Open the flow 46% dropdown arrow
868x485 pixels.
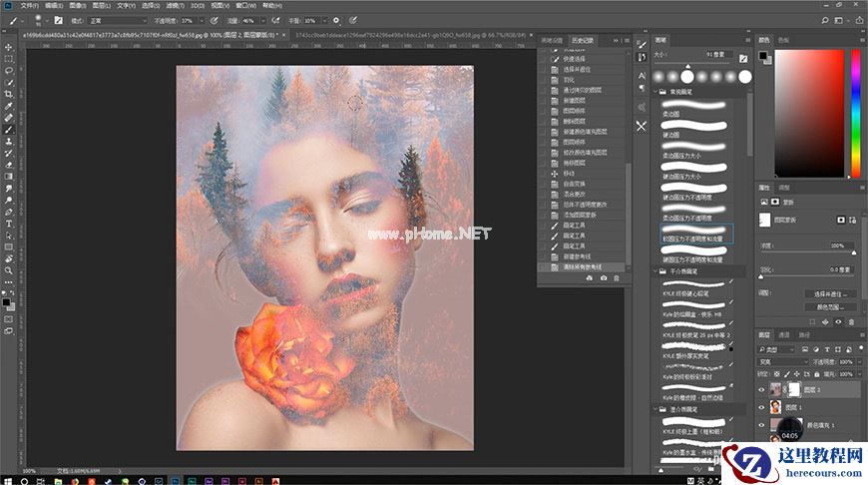262,21
